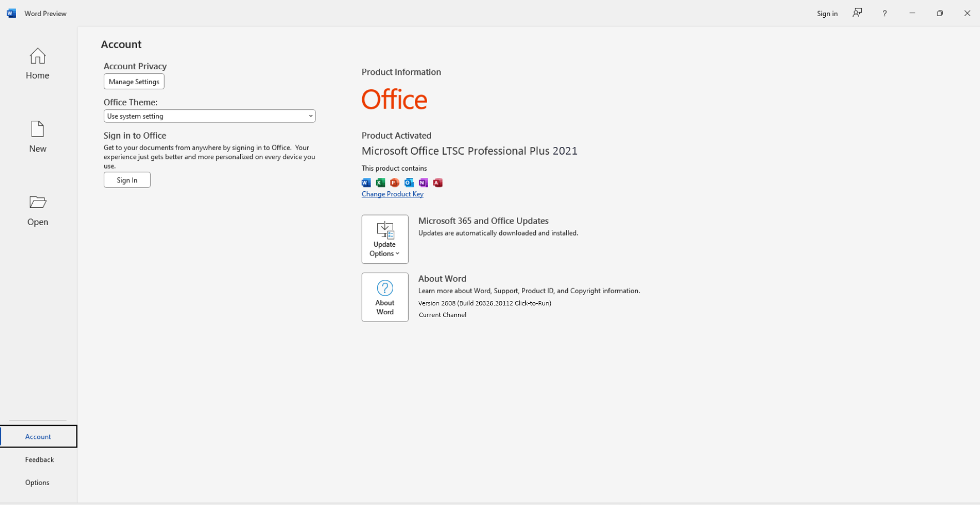Open Feedback in the sidebar

(39, 460)
